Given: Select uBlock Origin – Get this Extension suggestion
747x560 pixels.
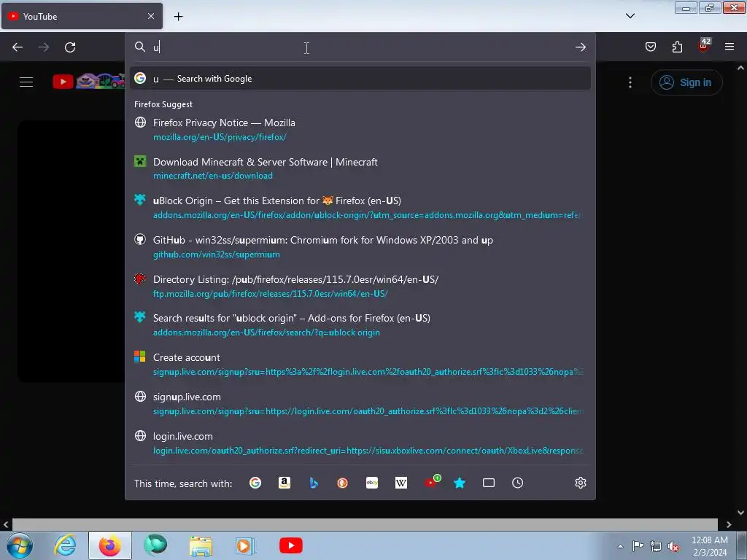Looking at the screenshot, I should tap(360, 208).
